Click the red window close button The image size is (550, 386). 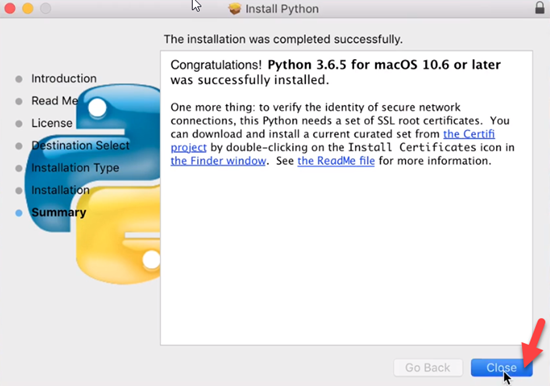[x=9, y=8]
